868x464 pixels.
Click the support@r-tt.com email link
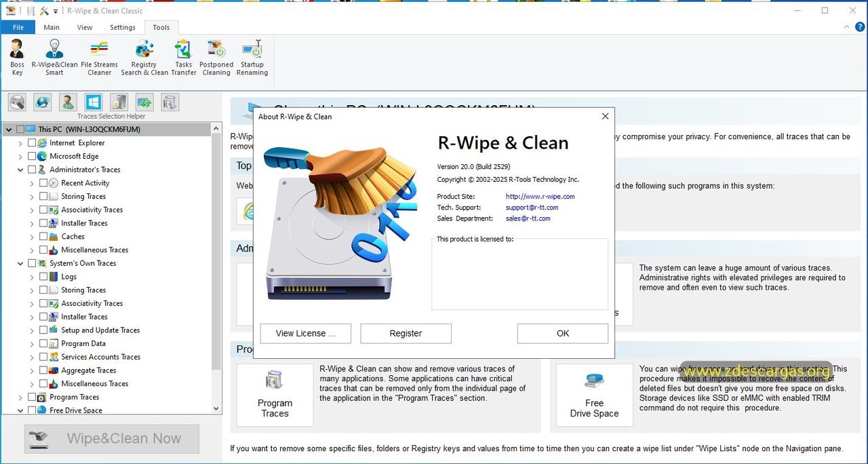532,208
